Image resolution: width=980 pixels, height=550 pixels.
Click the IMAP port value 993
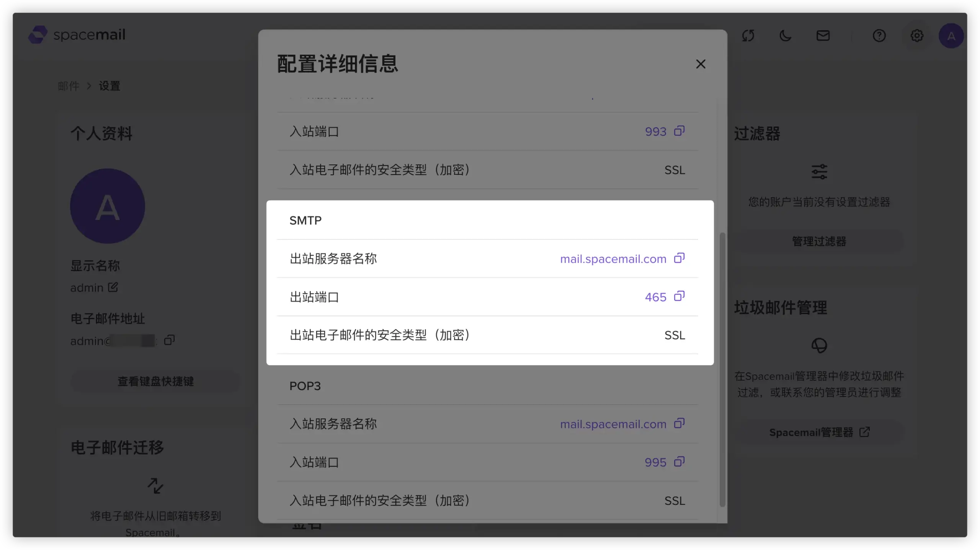pos(655,132)
